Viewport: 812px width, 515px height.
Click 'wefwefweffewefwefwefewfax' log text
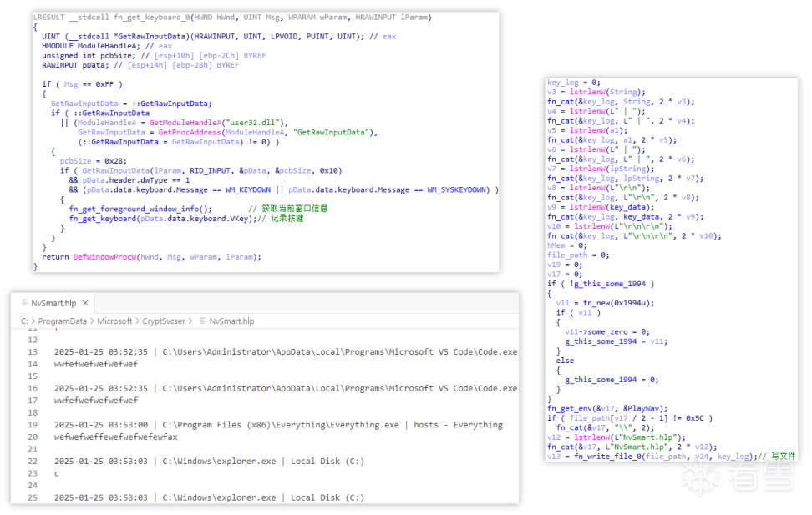coord(115,437)
